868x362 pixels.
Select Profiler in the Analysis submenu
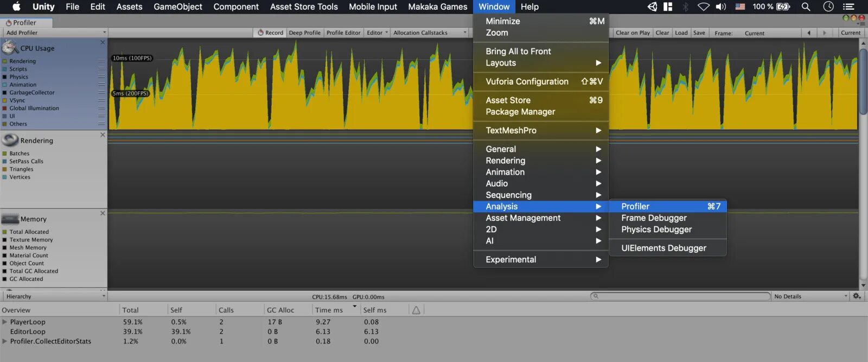point(668,206)
